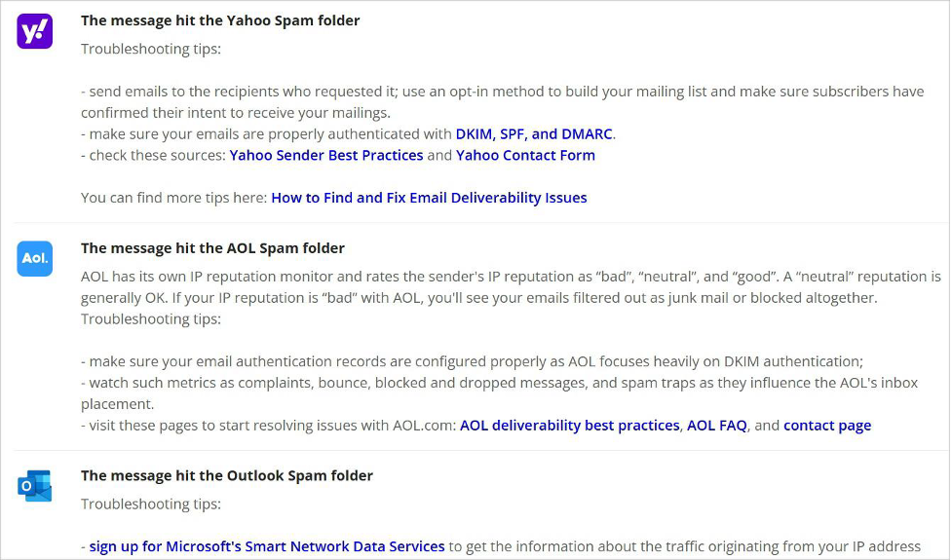Click the AOL Spam folder heading
Image resolution: width=952 pixels, height=560 pixels.
[x=212, y=248]
